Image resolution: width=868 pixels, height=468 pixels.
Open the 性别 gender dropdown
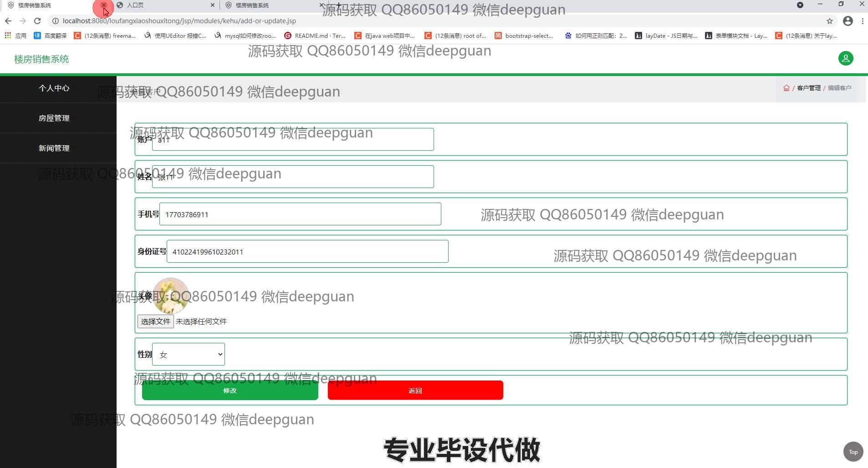[x=188, y=354]
